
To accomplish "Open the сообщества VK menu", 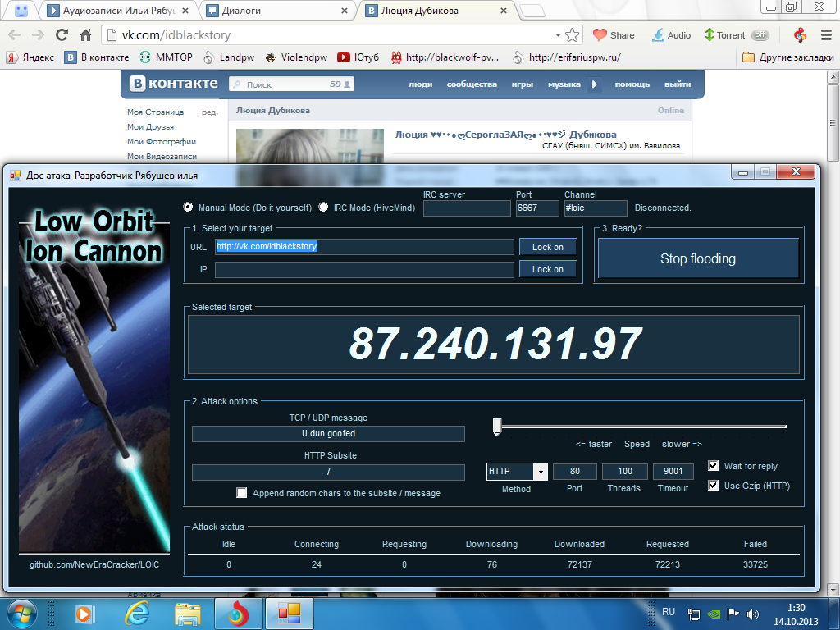I will click(472, 84).
